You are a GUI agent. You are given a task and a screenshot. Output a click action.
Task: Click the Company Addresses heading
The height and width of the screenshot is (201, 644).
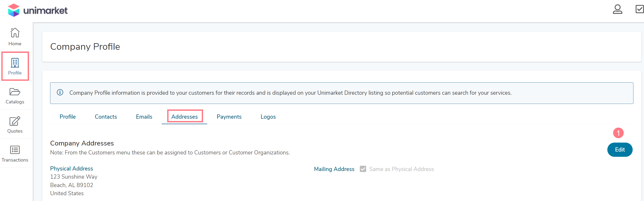[82, 143]
